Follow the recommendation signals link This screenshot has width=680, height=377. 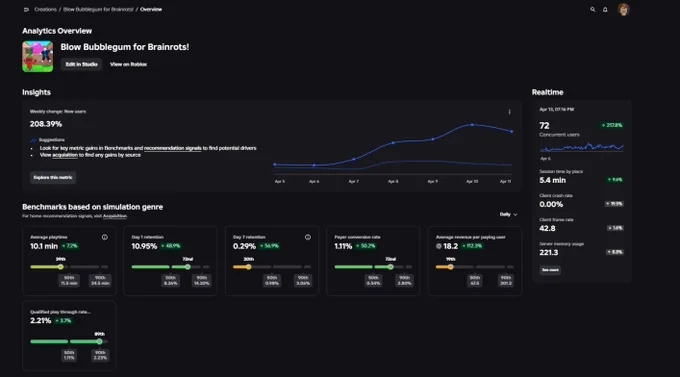coord(173,148)
